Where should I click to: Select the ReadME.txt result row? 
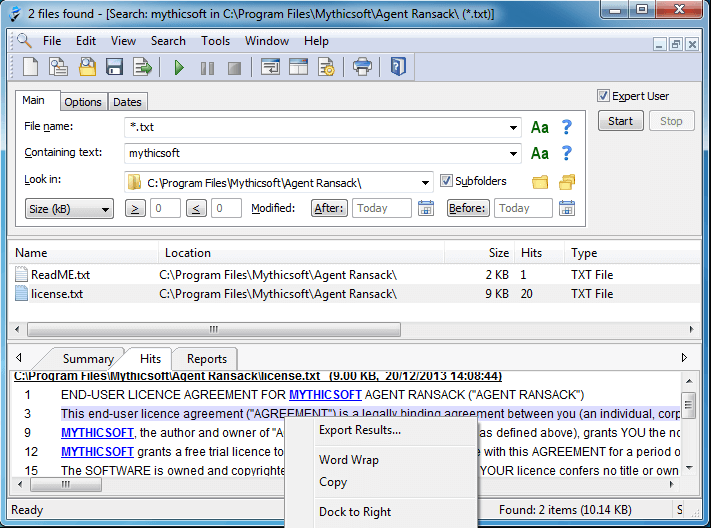click(354, 275)
